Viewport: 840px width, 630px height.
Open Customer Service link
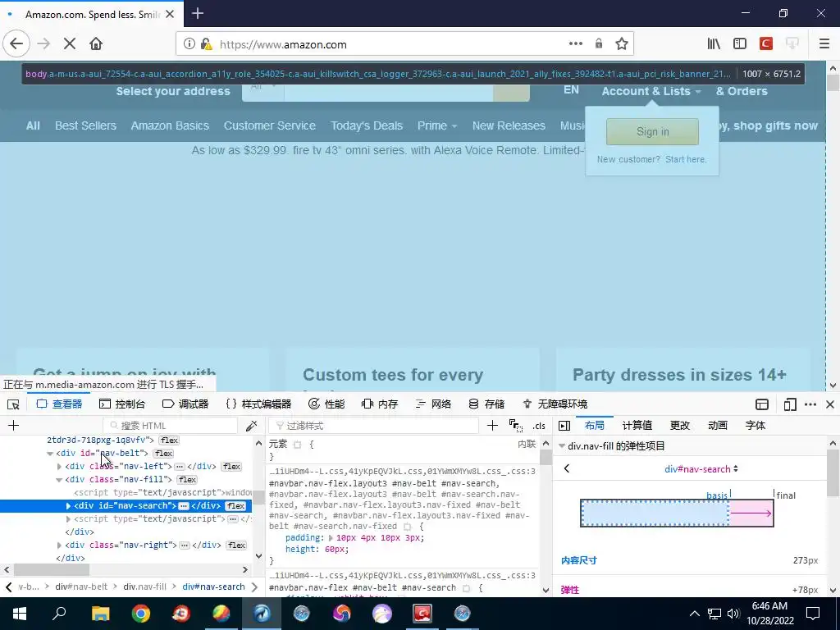(x=269, y=126)
